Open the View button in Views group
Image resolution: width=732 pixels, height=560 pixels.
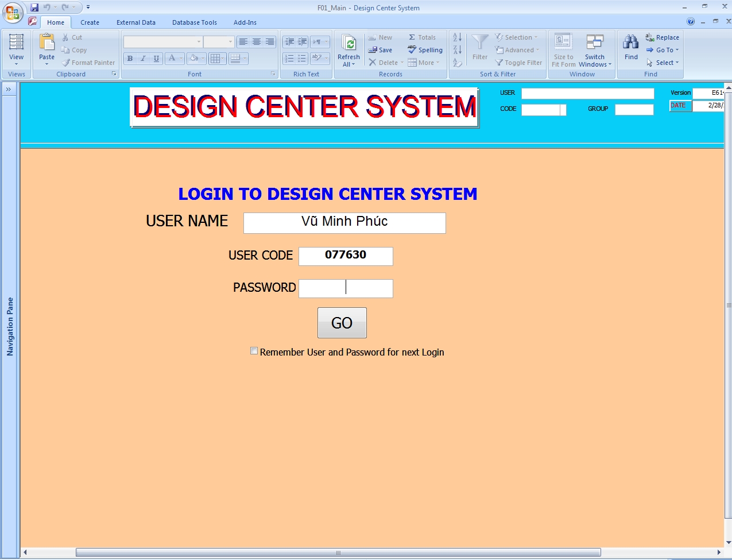pos(17,50)
